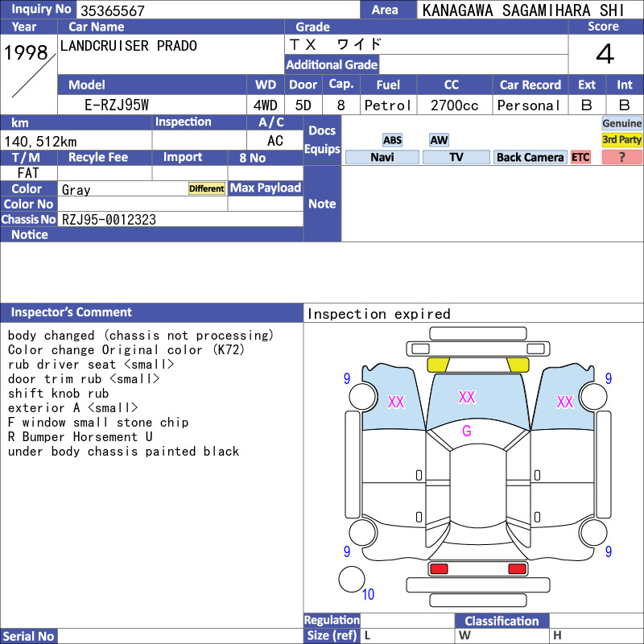Click the Gray color value
The height and width of the screenshot is (644, 644).
(76, 190)
